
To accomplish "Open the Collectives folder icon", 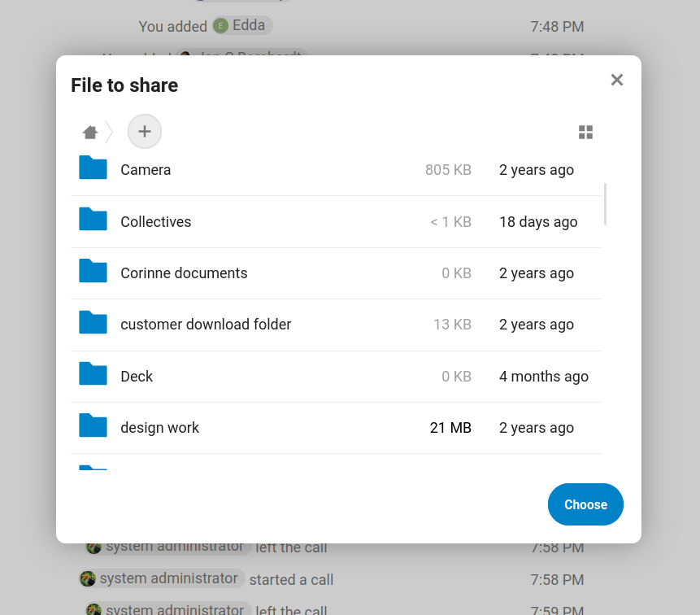I will (92, 220).
